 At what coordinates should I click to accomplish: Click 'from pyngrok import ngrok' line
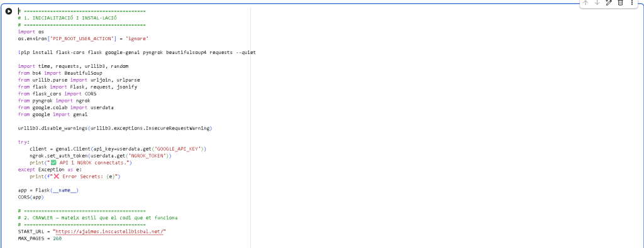54,100
